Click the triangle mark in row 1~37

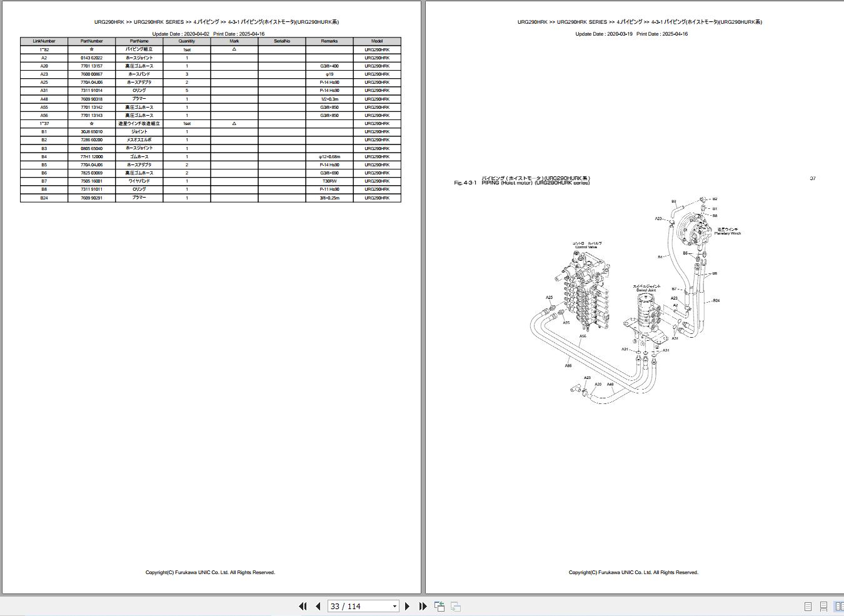(x=234, y=123)
